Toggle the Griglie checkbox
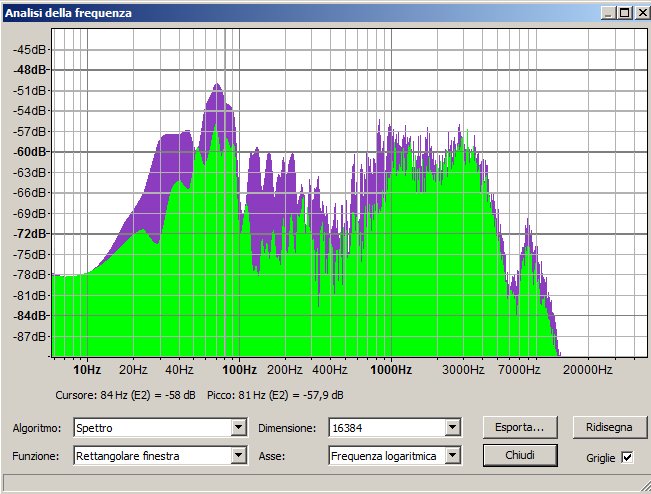The image size is (651, 494). coord(627,457)
